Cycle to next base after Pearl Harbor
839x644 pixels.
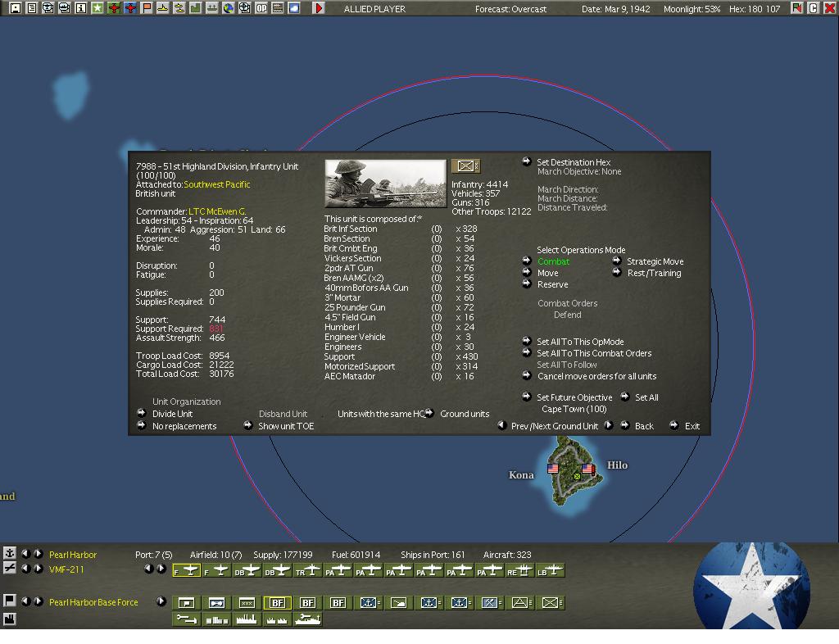(39, 555)
